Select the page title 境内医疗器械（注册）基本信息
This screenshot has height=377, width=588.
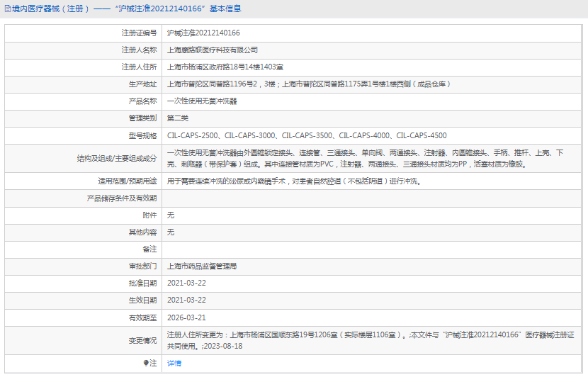coord(126,9)
